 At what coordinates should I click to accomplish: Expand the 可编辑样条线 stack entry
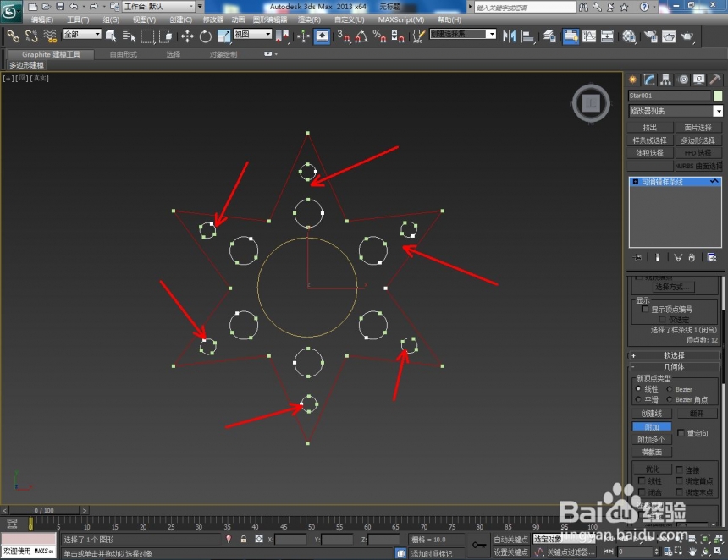pos(635,182)
